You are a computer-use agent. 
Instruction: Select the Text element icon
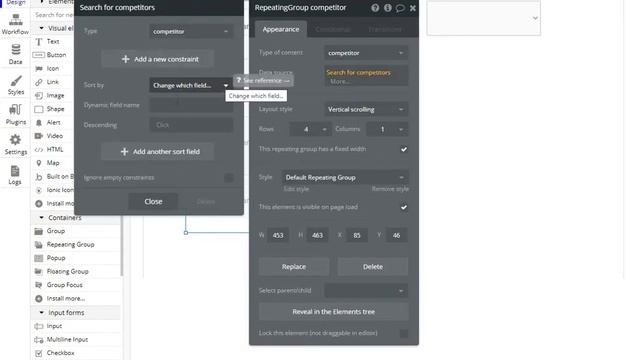pos(39,42)
